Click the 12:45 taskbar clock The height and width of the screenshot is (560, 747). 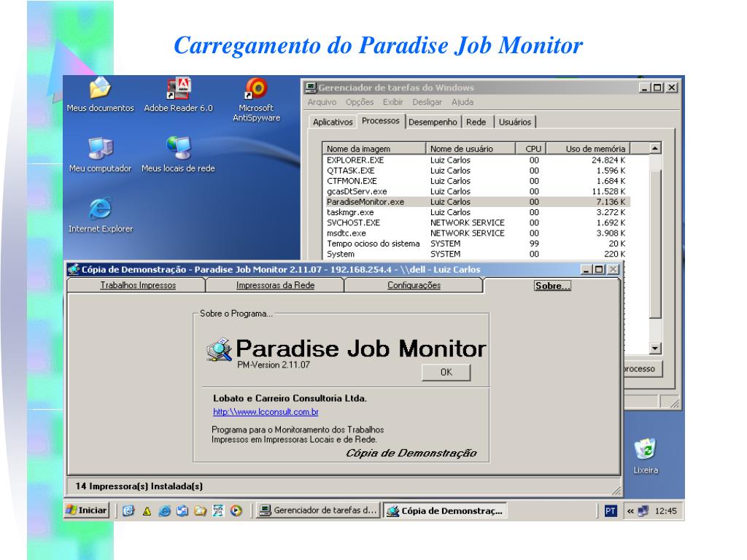[x=665, y=511]
